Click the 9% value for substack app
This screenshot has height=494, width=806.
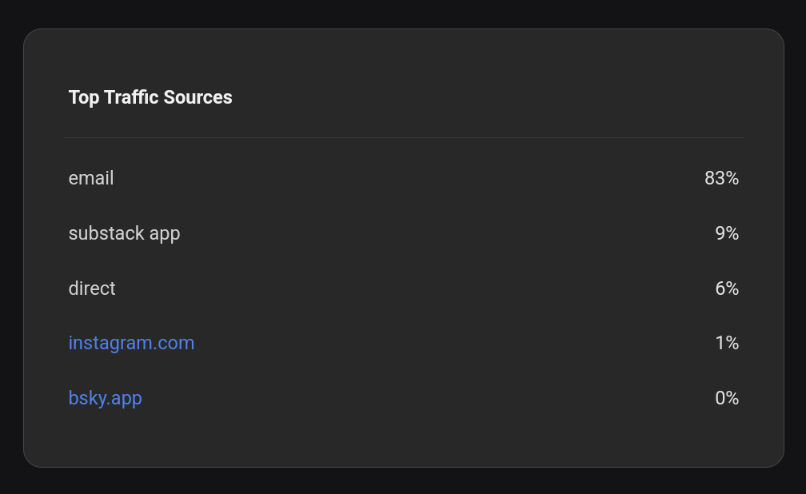coord(726,233)
